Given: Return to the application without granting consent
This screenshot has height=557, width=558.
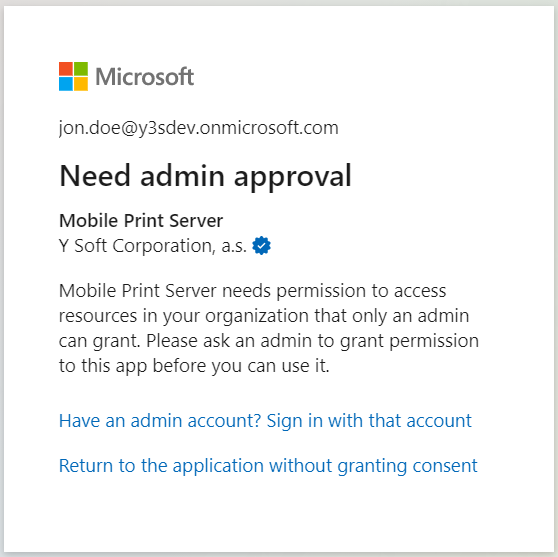Looking at the screenshot, I should (268, 466).
